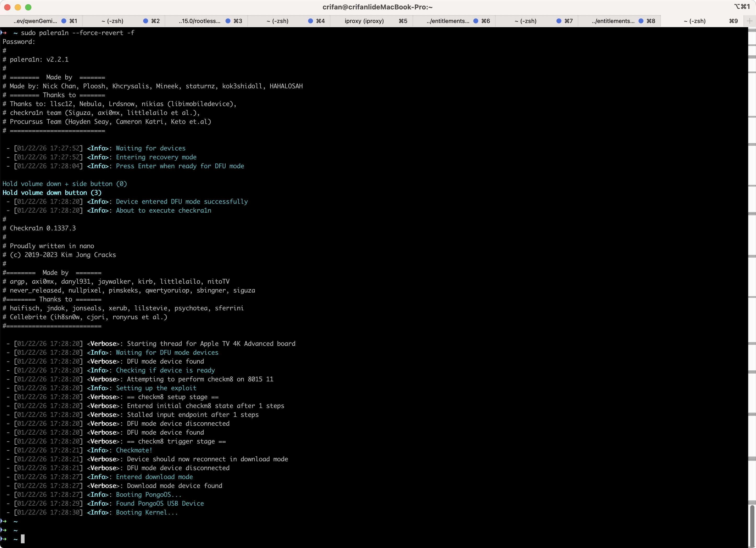
Task: Click 'About to execute checkra1n' line
Action: pyautogui.click(x=164, y=211)
